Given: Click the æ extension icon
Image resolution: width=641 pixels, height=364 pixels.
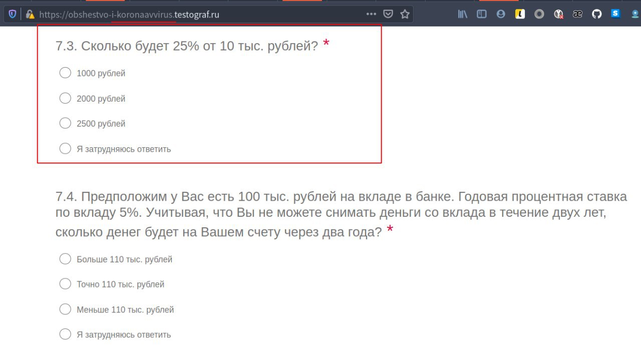Looking at the screenshot, I should [x=577, y=14].
